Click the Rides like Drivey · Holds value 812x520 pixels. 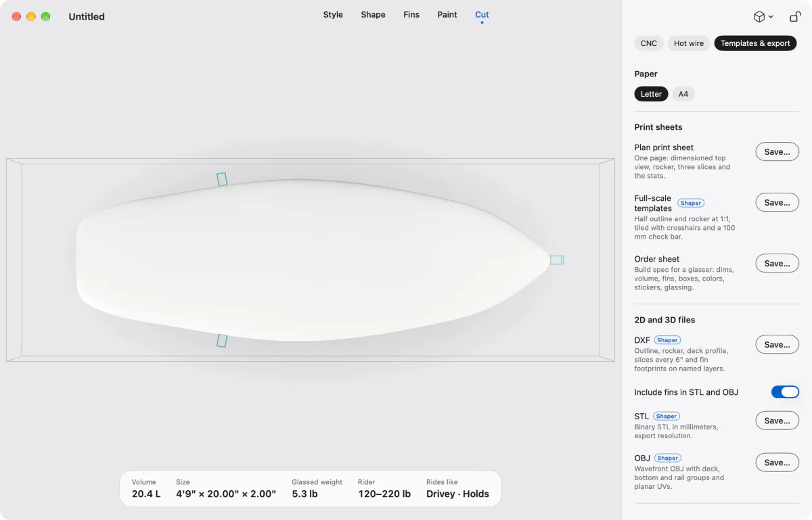[457, 494]
